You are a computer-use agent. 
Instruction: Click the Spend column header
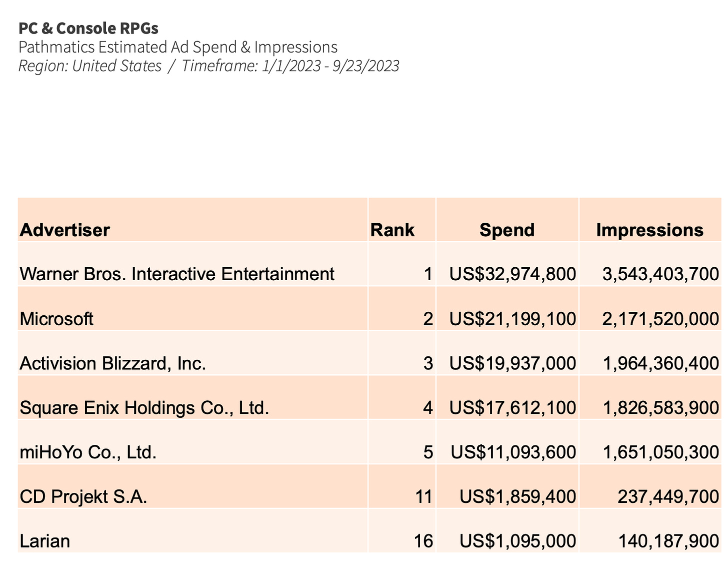tap(506, 230)
